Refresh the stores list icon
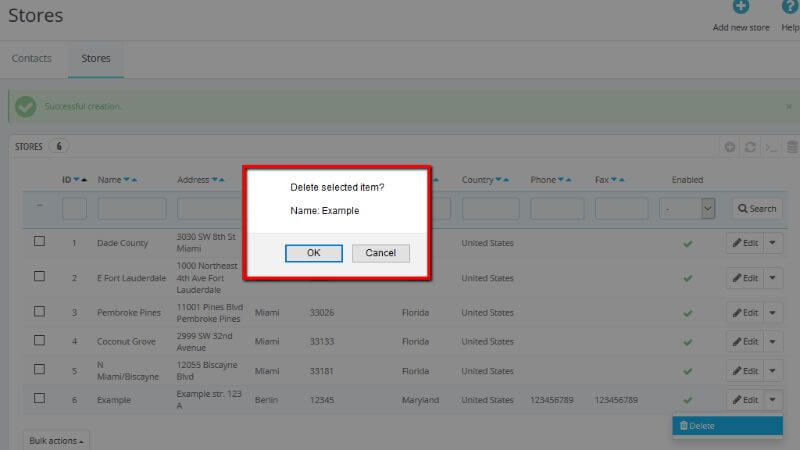This screenshot has height=450, width=800. click(750, 147)
